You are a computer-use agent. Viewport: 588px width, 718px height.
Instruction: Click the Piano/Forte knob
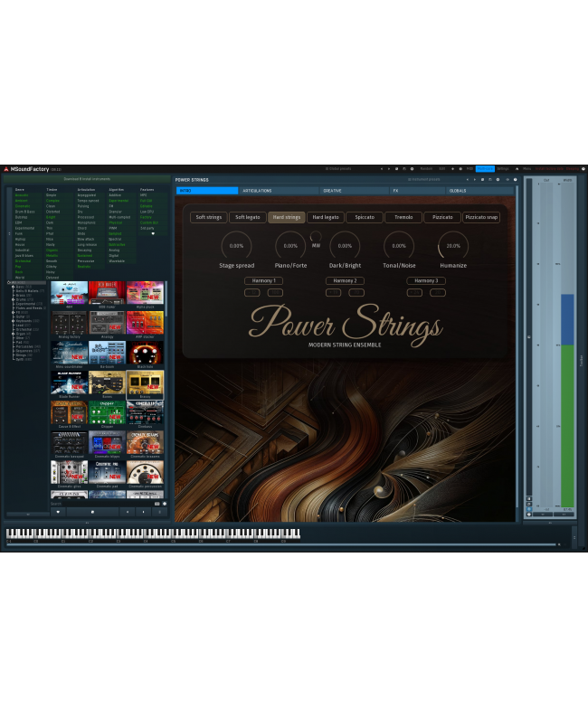click(x=290, y=246)
